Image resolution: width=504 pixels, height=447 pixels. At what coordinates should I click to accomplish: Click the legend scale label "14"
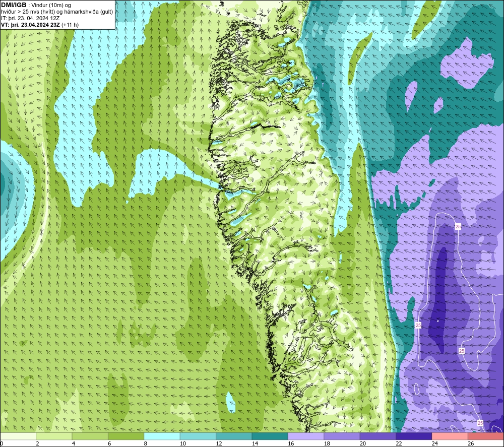[255, 443]
